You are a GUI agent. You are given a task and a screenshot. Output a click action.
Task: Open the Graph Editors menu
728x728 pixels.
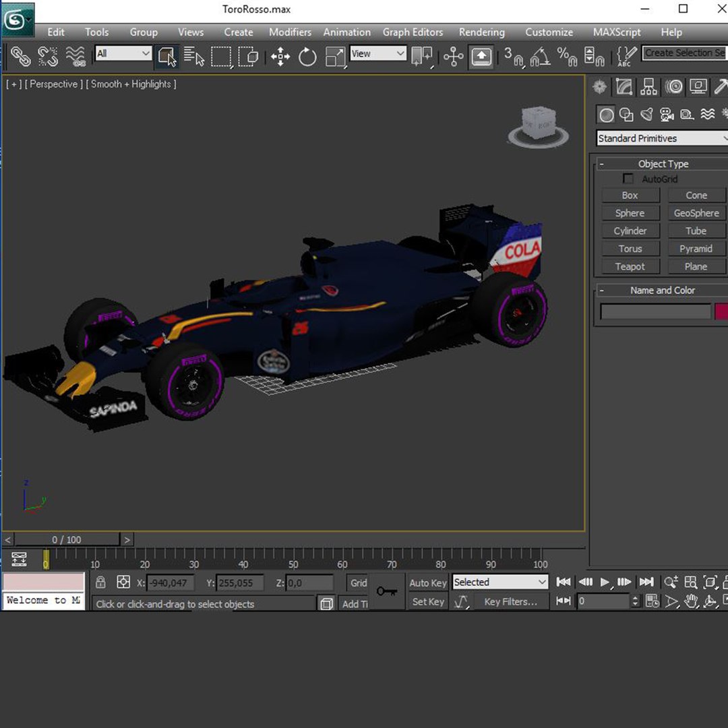[413, 32]
